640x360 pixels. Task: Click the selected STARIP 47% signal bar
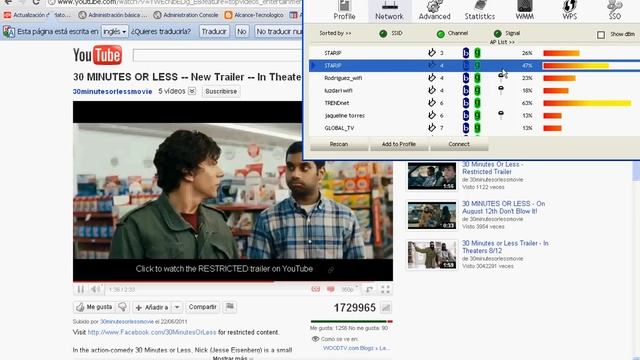(576, 66)
